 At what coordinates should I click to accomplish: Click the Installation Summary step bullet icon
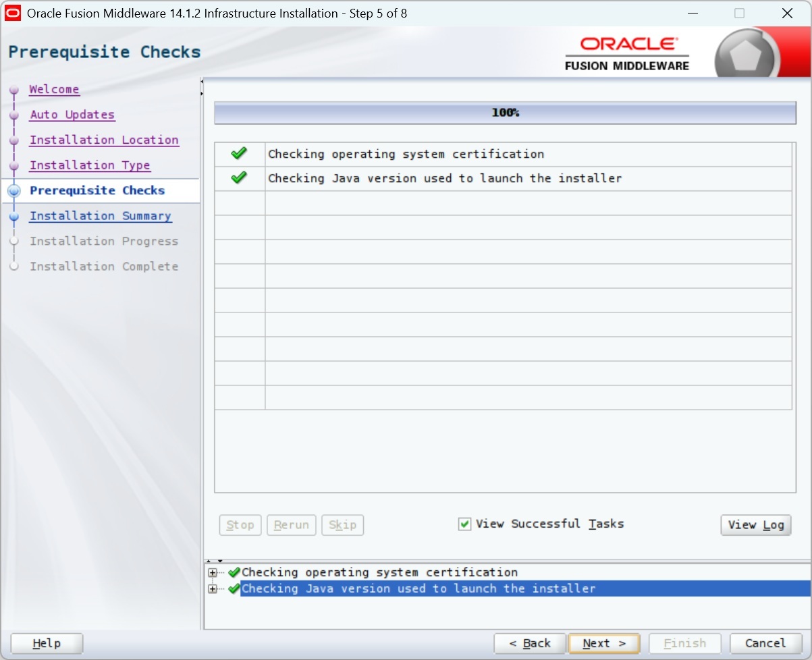coord(14,216)
